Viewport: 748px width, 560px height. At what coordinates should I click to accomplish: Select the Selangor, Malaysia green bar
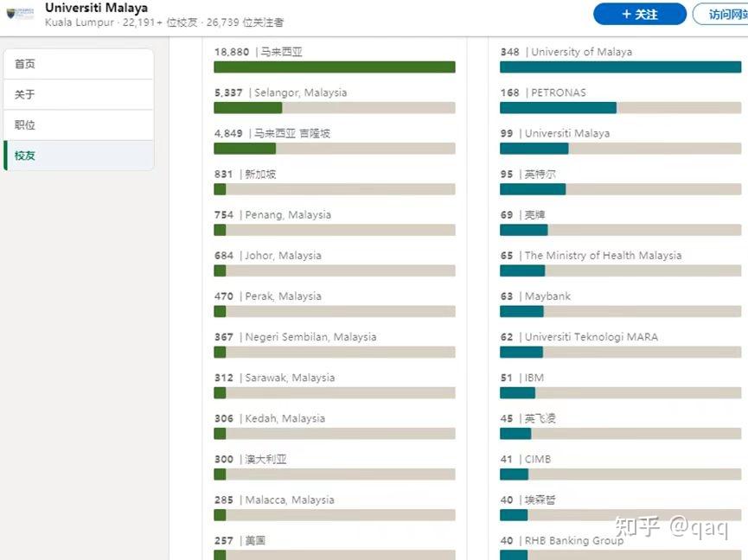pyautogui.click(x=334, y=107)
